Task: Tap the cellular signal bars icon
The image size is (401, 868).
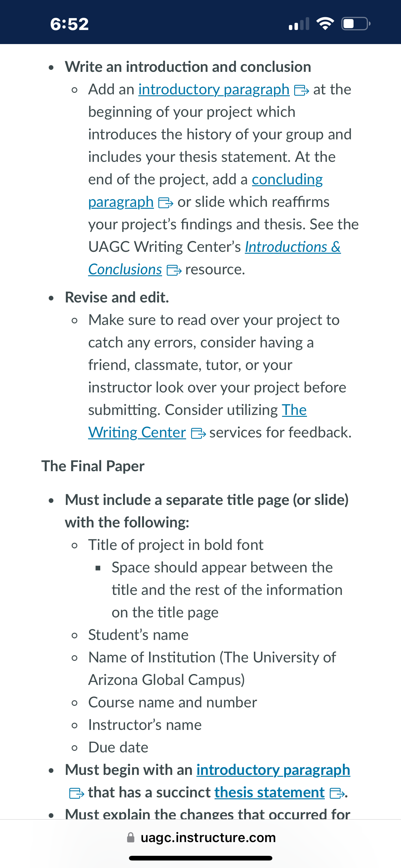Action: click(x=299, y=24)
